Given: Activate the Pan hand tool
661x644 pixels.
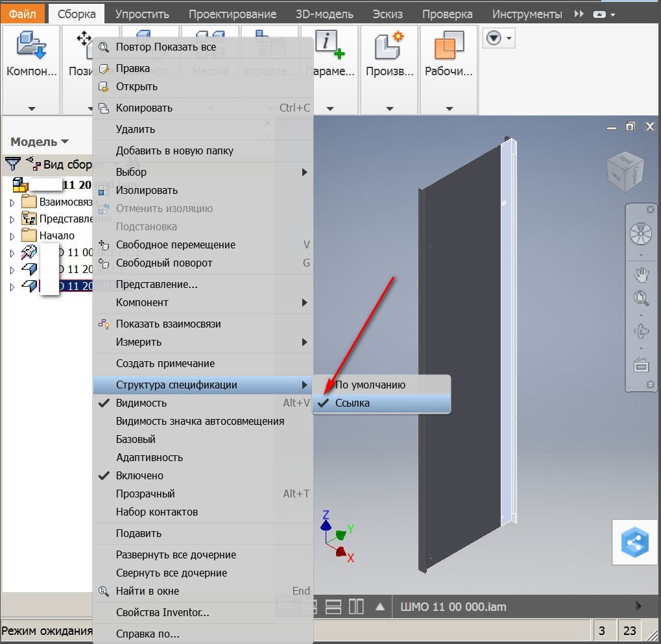Looking at the screenshot, I should coord(641,275).
